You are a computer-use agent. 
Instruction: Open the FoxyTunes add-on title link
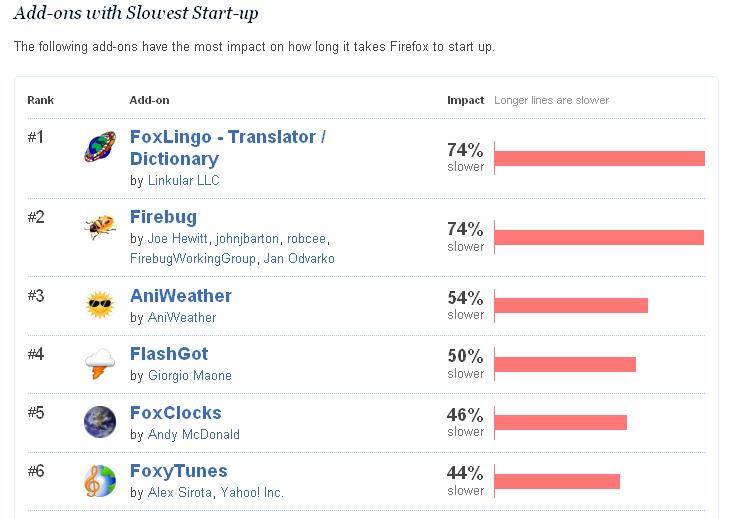(178, 471)
